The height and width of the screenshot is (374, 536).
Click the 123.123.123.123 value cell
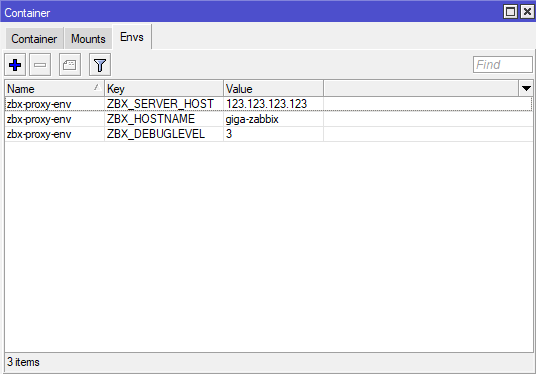coord(273,104)
